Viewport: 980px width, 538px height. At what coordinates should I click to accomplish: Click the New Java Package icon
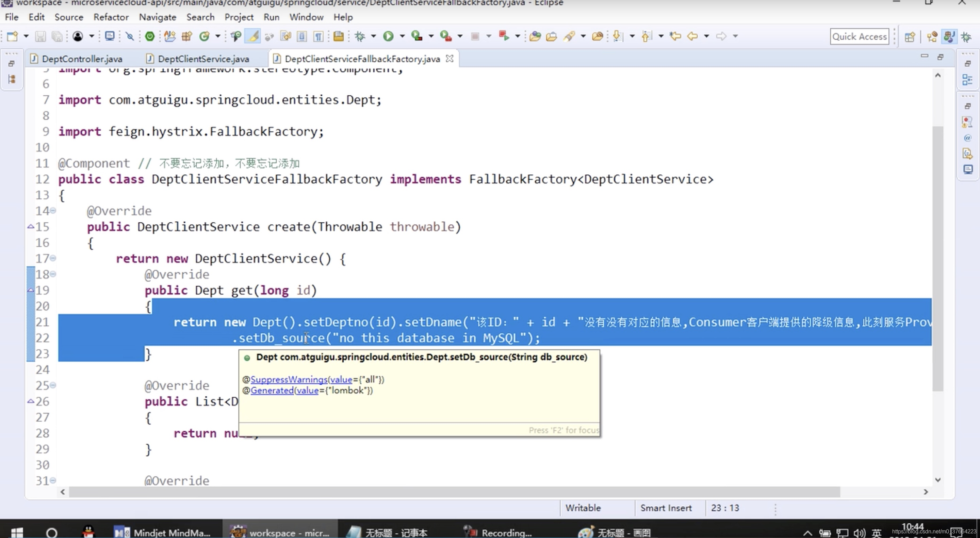pos(187,36)
